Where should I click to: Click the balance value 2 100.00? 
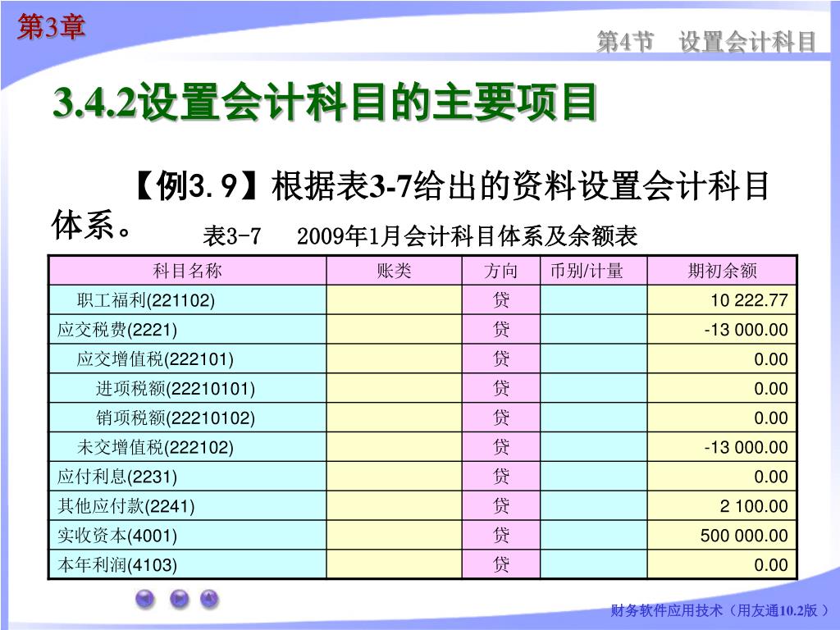tap(754, 506)
